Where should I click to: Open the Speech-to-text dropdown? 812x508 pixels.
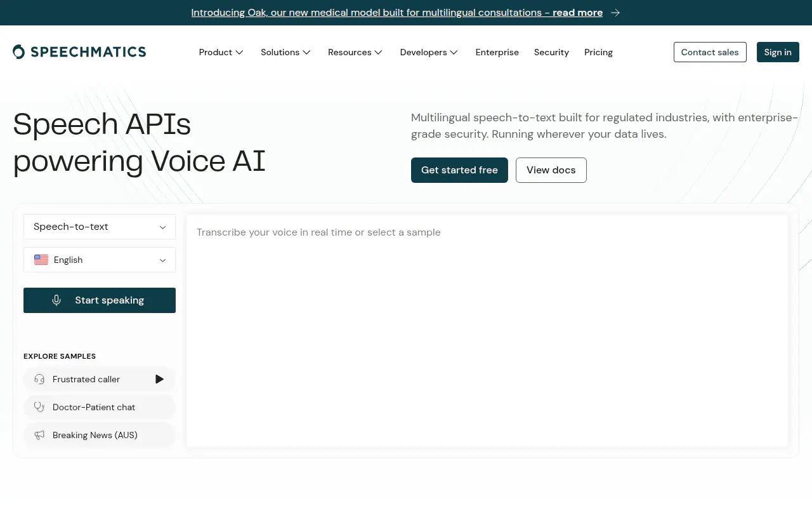pyautogui.click(x=100, y=227)
